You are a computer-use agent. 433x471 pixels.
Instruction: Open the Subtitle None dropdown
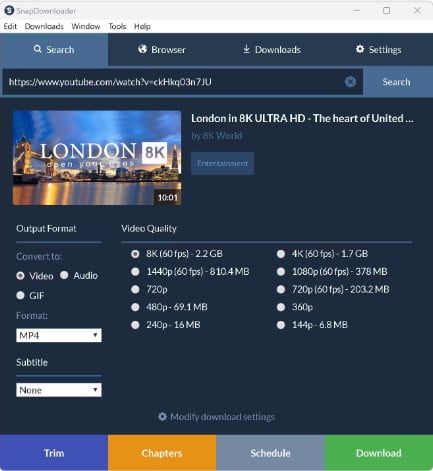coord(59,390)
